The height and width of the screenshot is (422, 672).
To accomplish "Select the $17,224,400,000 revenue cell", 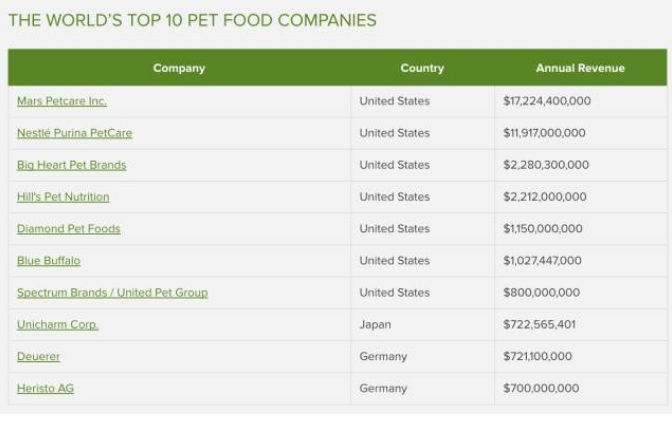I will [546, 101].
